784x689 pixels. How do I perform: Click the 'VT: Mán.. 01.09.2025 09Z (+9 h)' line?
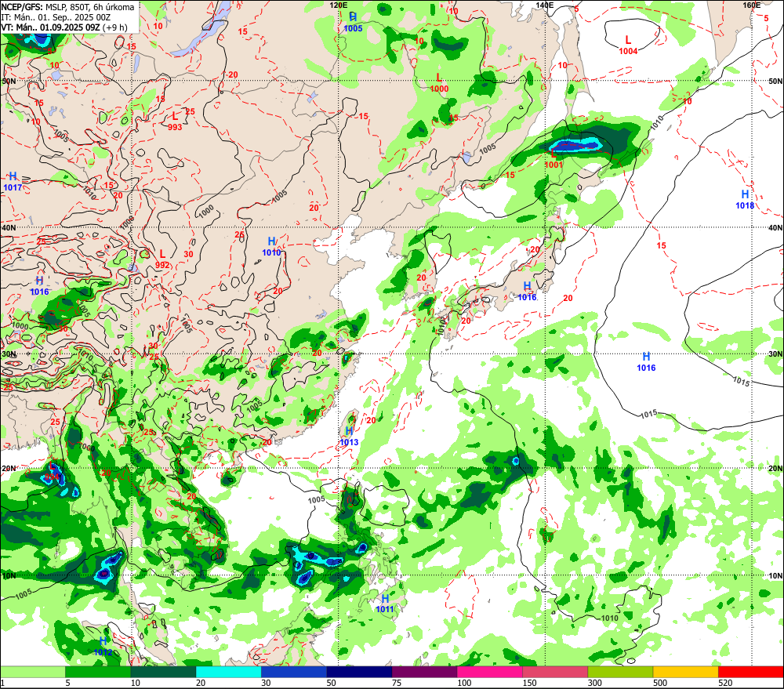click(x=64, y=27)
